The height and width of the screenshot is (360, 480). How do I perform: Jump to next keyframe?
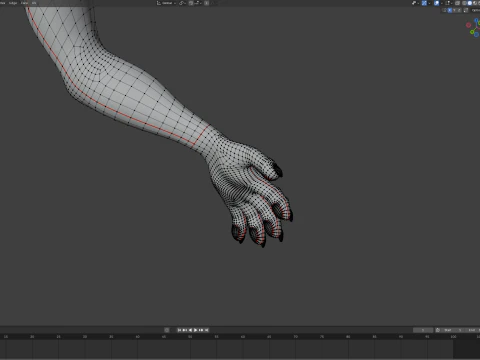tap(201, 330)
